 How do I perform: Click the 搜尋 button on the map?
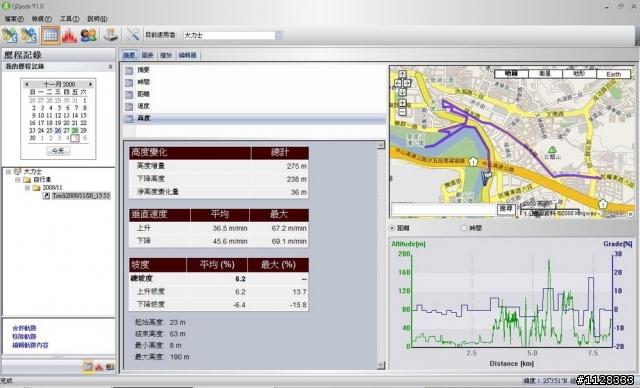[506, 209]
